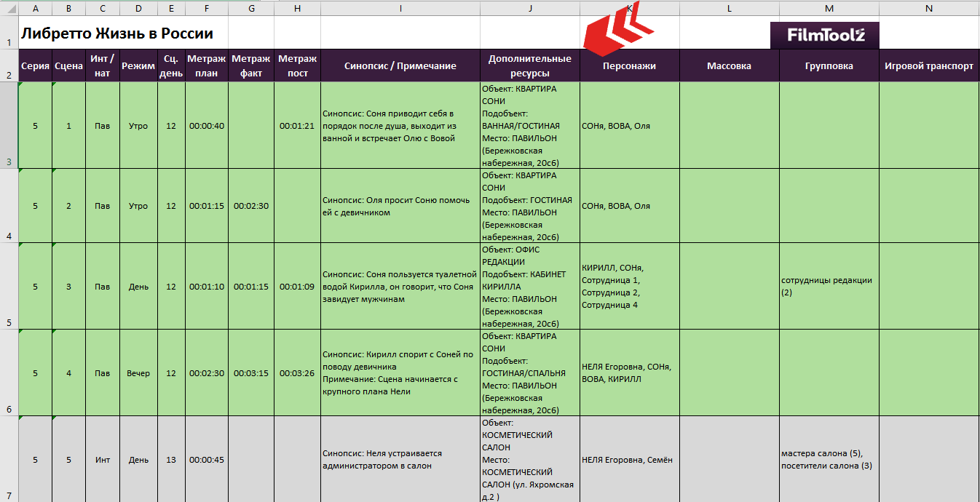Select row 3 header

pyautogui.click(x=9, y=125)
